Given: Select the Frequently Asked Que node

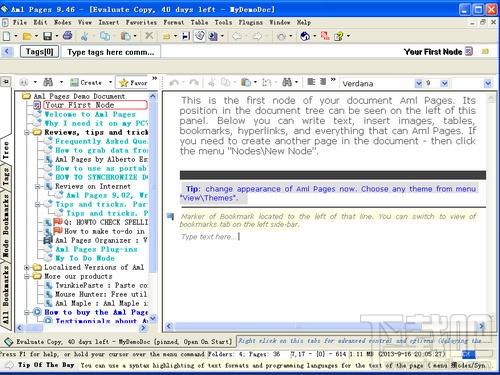Looking at the screenshot, I should point(101,141).
